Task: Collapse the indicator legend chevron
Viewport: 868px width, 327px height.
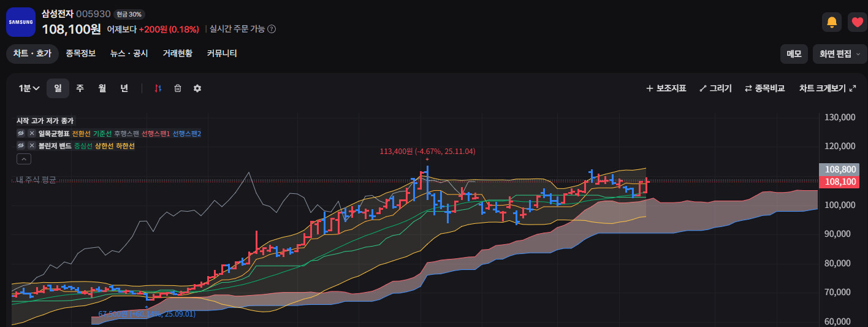Action: [x=23, y=159]
